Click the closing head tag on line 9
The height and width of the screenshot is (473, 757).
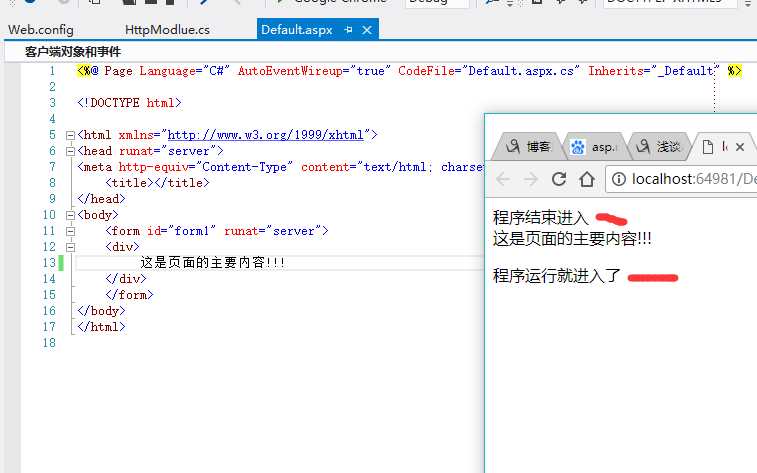pyautogui.click(x=101, y=199)
